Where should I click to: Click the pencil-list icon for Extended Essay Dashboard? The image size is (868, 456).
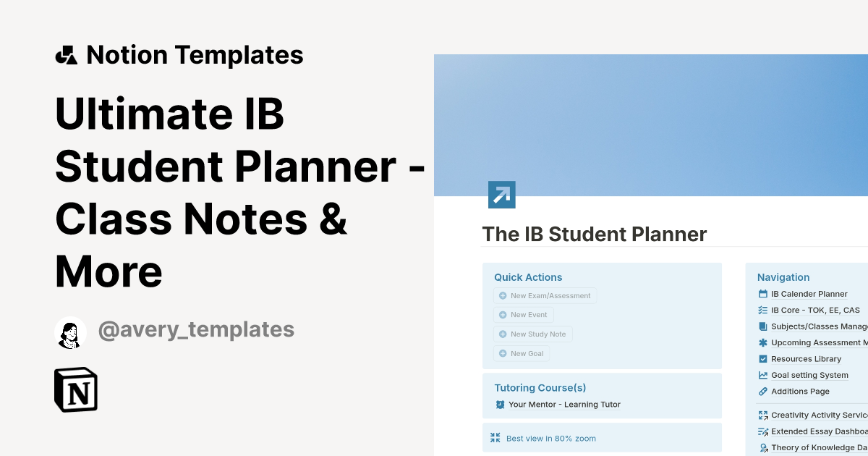(762, 431)
